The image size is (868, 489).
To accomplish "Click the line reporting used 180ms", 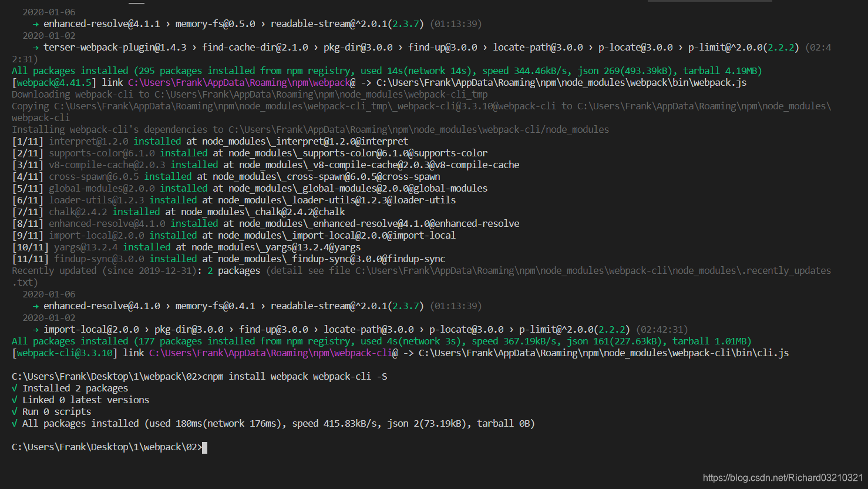I will pos(273,423).
